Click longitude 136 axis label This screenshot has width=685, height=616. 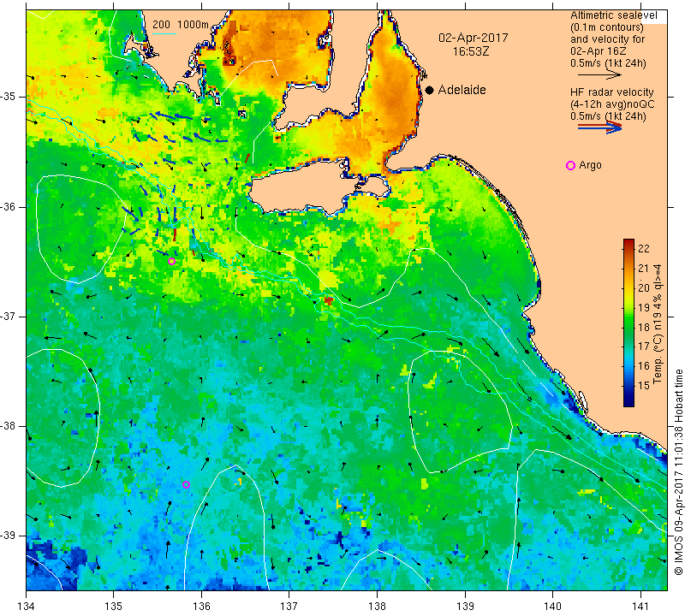click(x=201, y=607)
